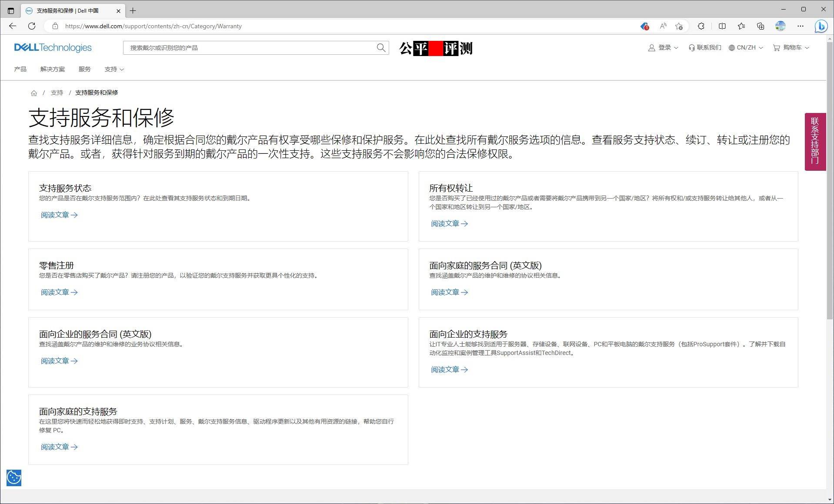
Task: Open the 购物车 shopping cart icon
Action: pyautogui.click(x=777, y=48)
